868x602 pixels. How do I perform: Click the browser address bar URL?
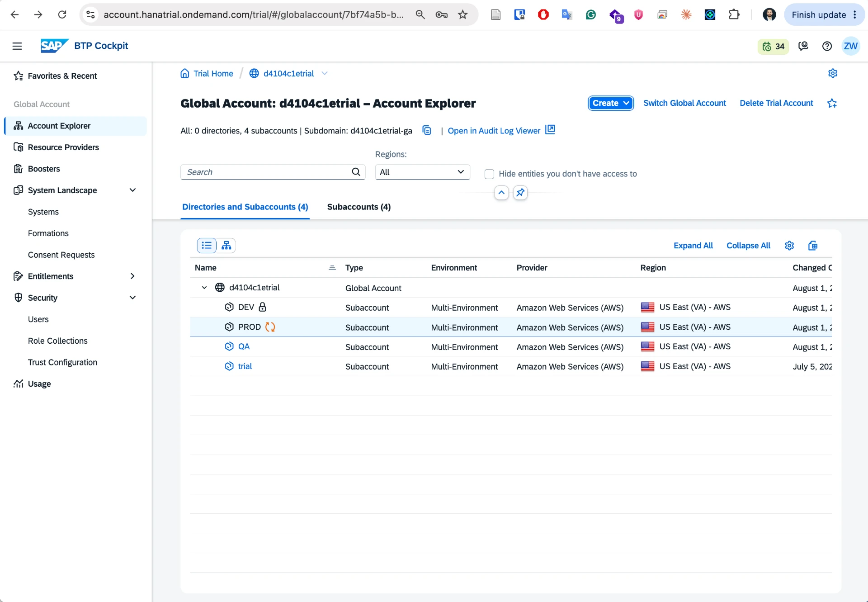pyautogui.click(x=254, y=14)
